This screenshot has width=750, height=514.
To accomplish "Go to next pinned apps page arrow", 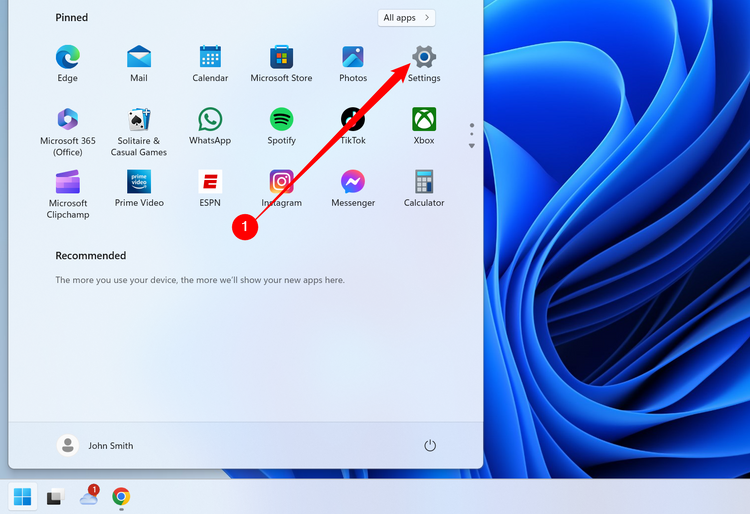I will click(x=472, y=146).
